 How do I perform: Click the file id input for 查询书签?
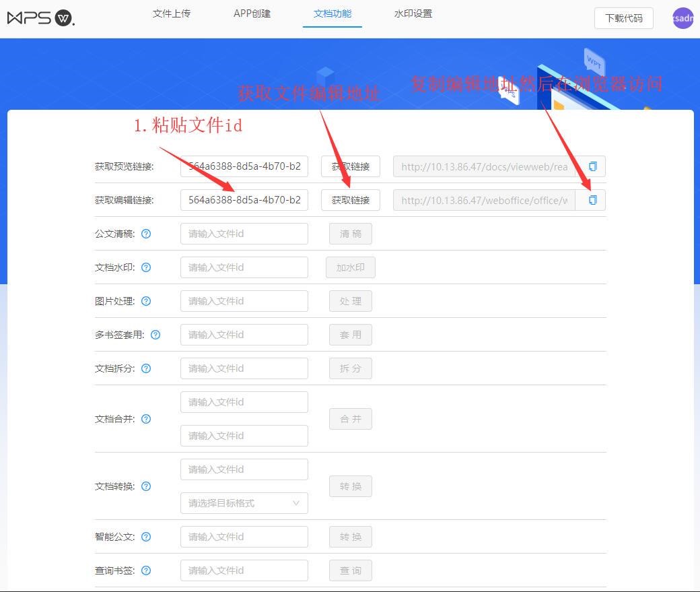pyautogui.click(x=244, y=570)
